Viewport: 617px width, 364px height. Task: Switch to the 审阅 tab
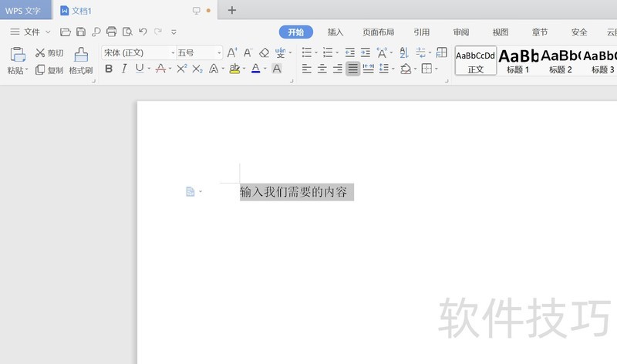460,32
